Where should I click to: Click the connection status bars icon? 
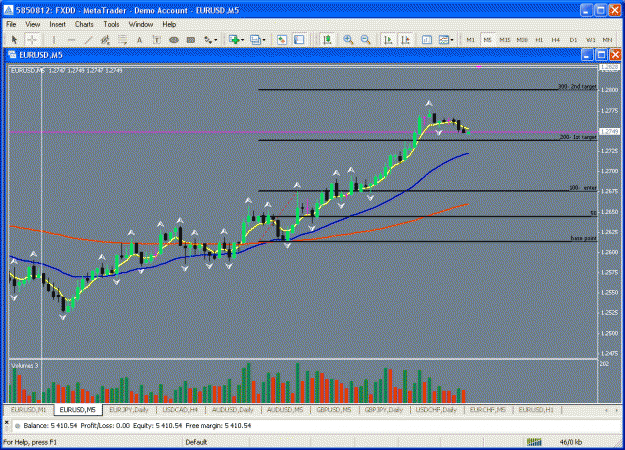click(x=534, y=442)
